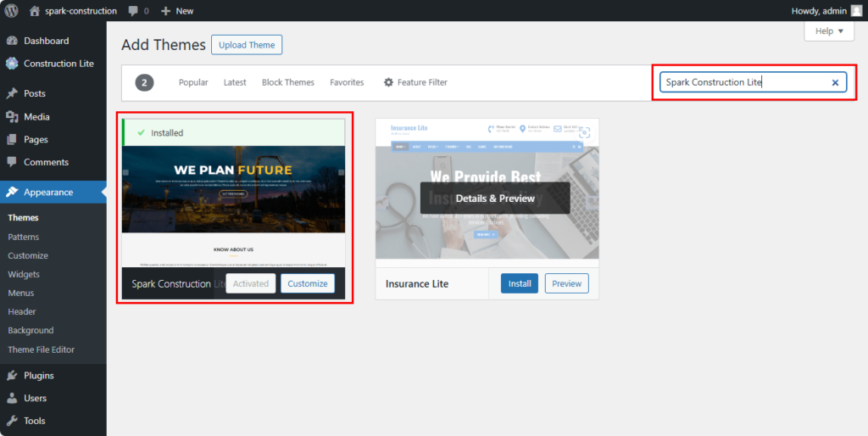Screen dimensions: 868x436
Task: Switch to the Popular themes tab
Action: coord(193,82)
